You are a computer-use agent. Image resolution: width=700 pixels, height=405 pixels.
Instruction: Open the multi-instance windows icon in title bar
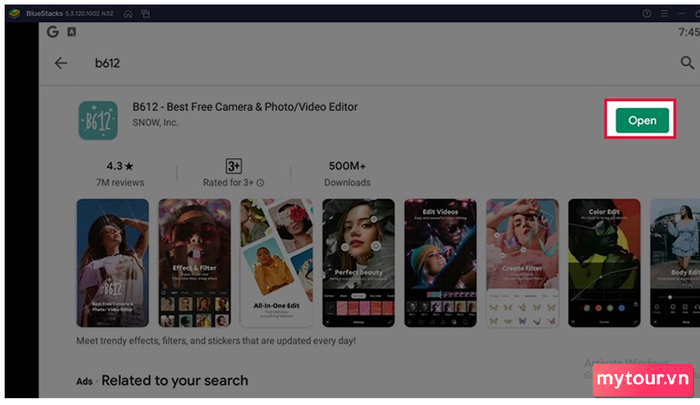coord(146,14)
